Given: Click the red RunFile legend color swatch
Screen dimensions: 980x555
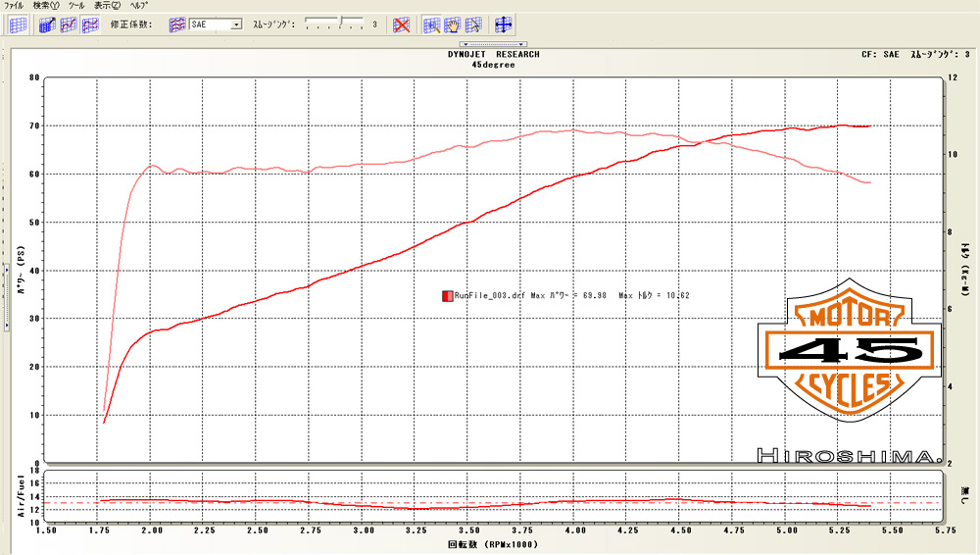Looking at the screenshot, I should [447, 295].
